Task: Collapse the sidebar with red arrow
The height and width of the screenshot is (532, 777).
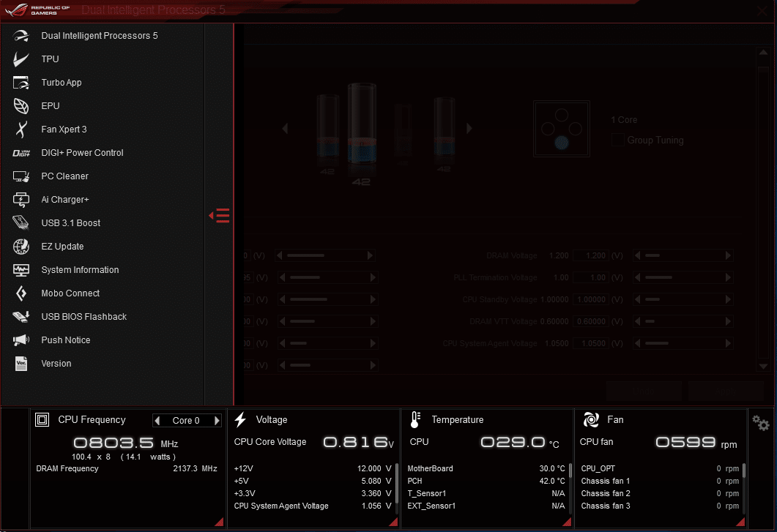Action: point(219,215)
